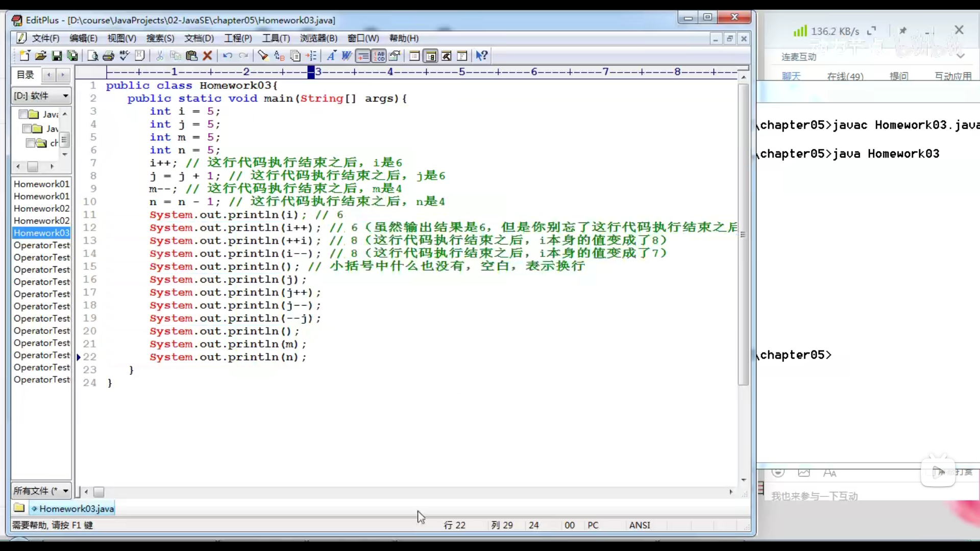Select OperatorTest file below Homework03

pyautogui.click(x=42, y=245)
